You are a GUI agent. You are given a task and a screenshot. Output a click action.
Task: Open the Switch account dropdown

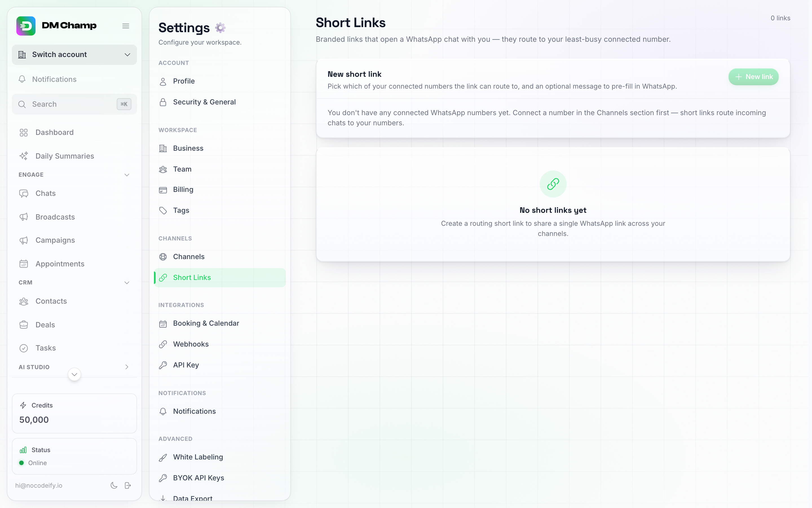pos(74,55)
